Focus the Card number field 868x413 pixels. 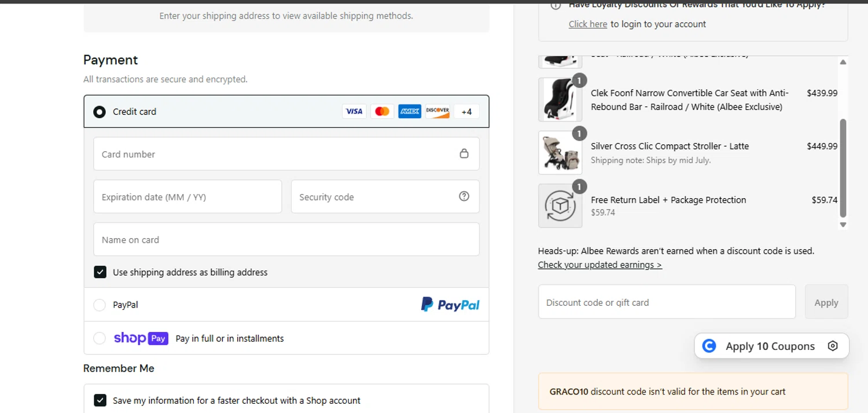pyautogui.click(x=286, y=153)
